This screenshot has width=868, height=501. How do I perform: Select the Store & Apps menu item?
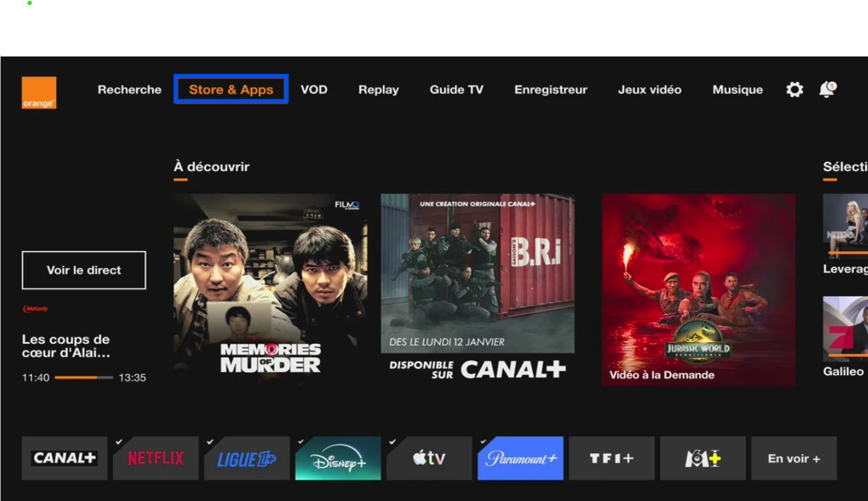click(x=231, y=90)
